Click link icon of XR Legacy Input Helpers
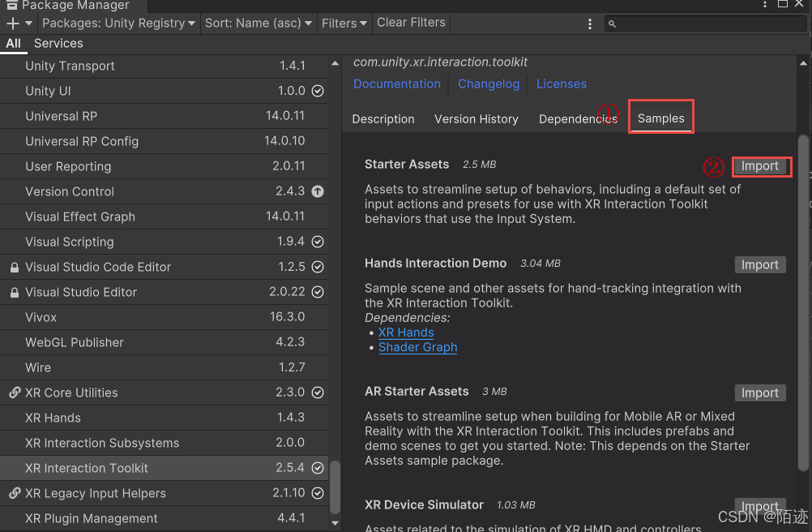This screenshot has width=812, height=532. (x=15, y=493)
